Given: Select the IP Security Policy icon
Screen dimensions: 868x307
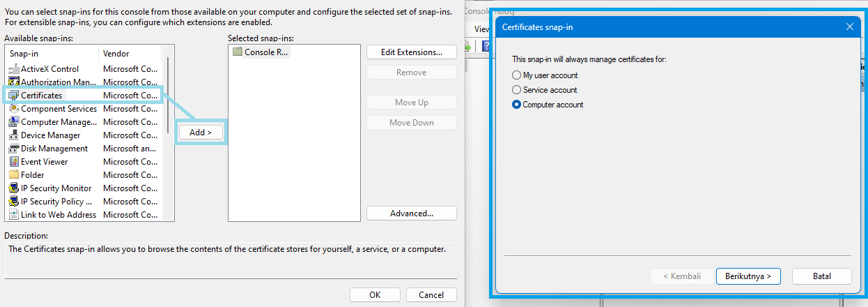Looking at the screenshot, I should (13, 202).
